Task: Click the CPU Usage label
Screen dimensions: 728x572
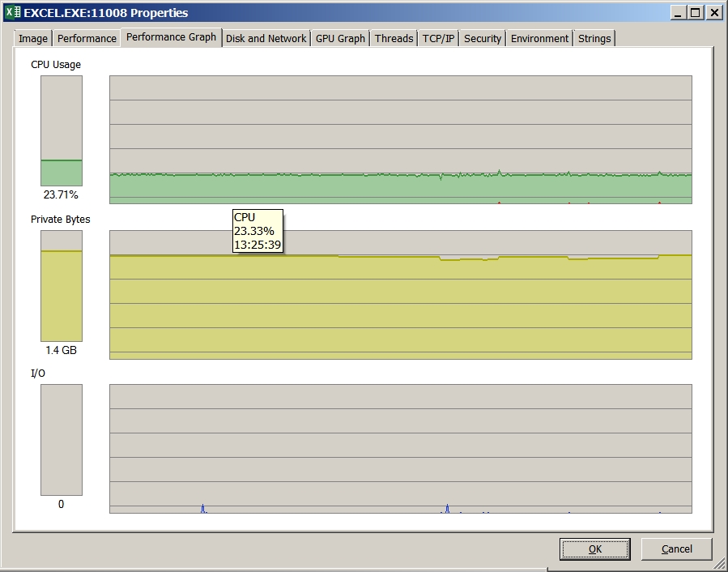Action: [56, 65]
